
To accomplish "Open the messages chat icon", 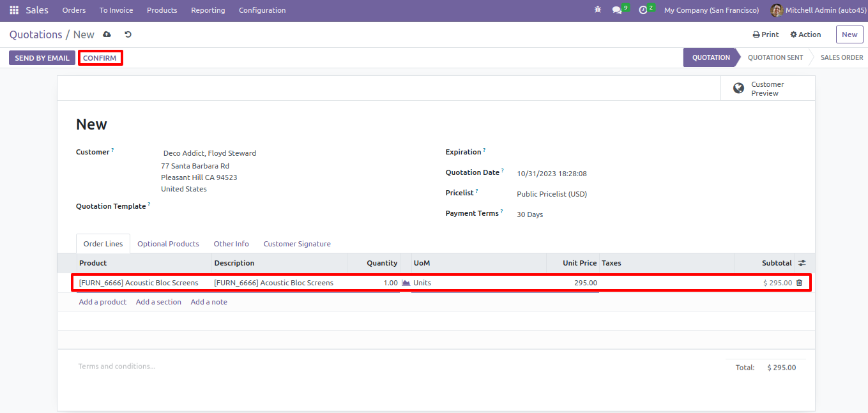I will pyautogui.click(x=616, y=10).
